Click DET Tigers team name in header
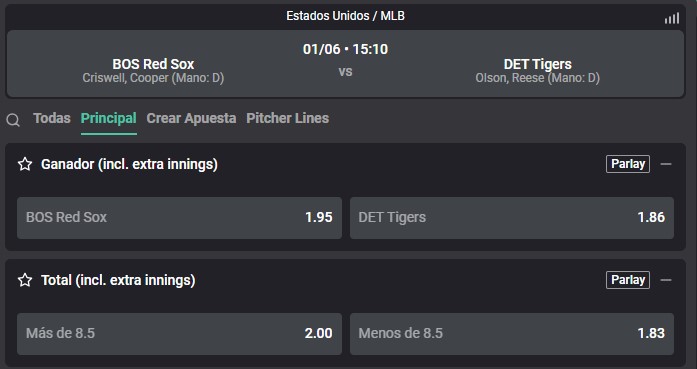697x369 pixels. (537, 64)
